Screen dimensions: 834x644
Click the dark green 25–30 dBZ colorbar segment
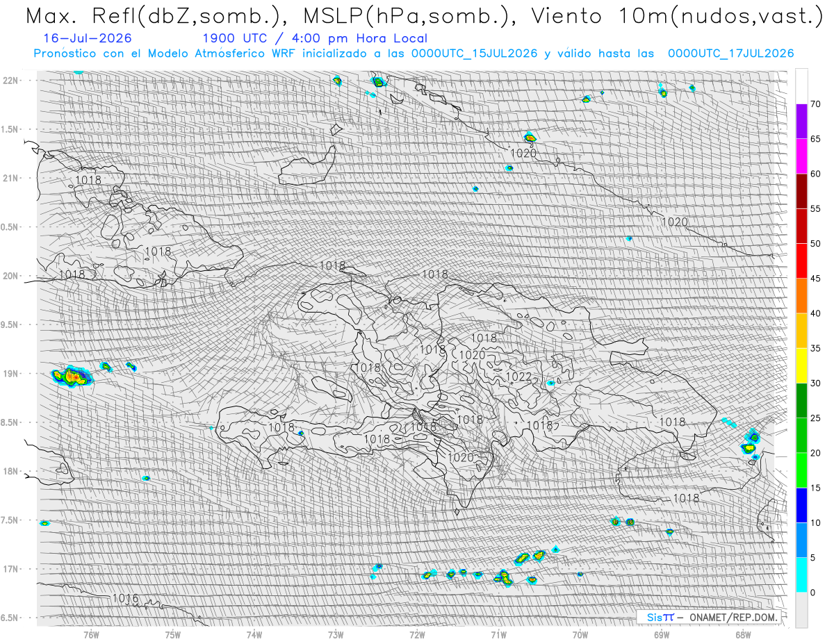[x=801, y=400]
